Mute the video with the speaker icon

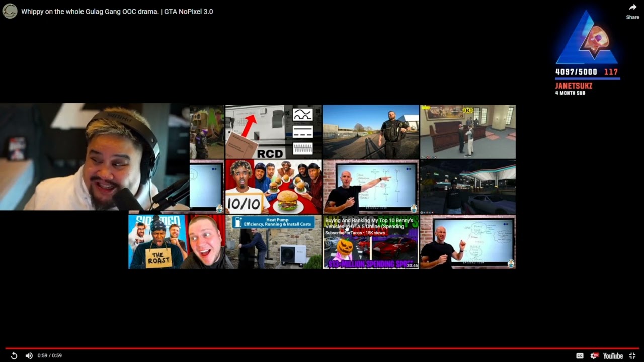pyautogui.click(x=29, y=356)
